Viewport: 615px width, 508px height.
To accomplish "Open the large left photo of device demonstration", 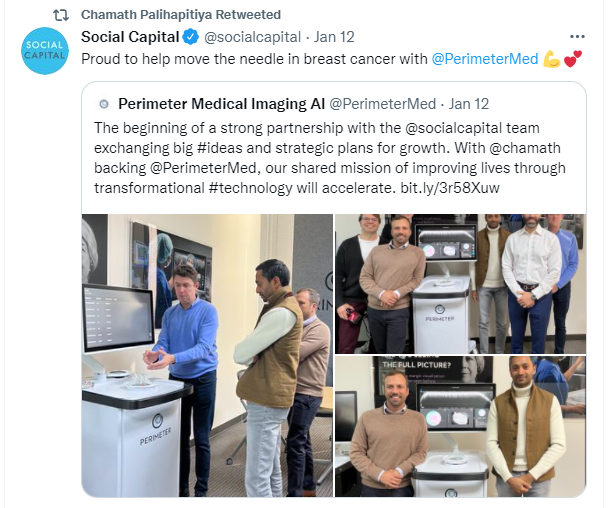I will point(207,355).
